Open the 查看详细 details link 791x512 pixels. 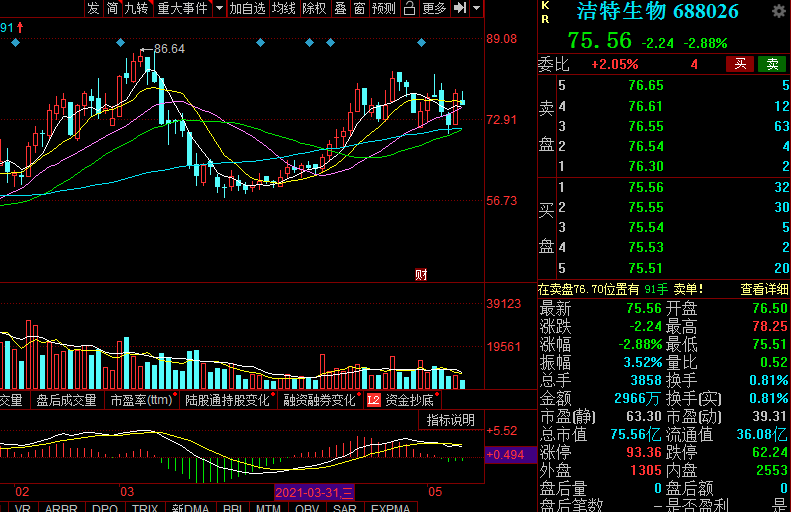coord(764,289)
